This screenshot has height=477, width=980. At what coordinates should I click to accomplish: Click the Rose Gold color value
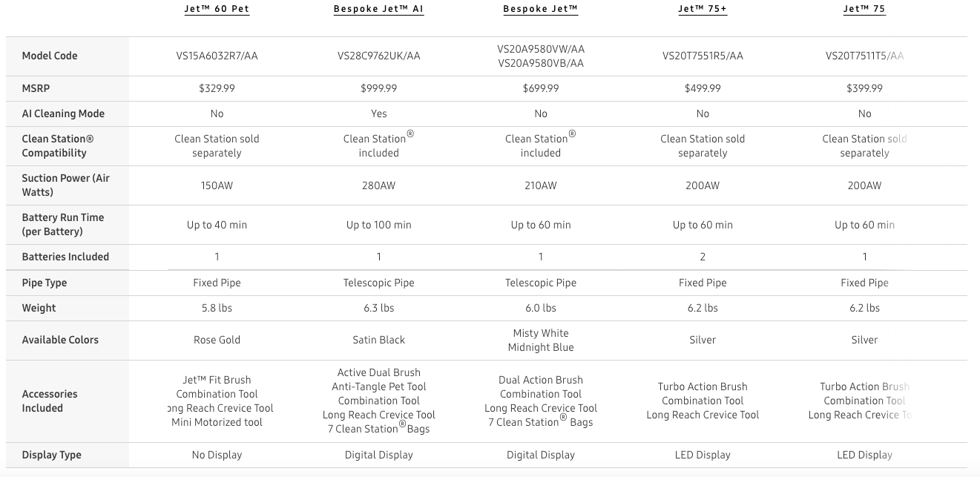click(217, 340)
